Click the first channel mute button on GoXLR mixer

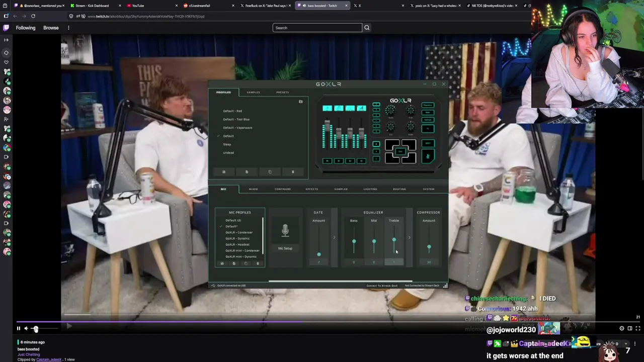[327, 161]
